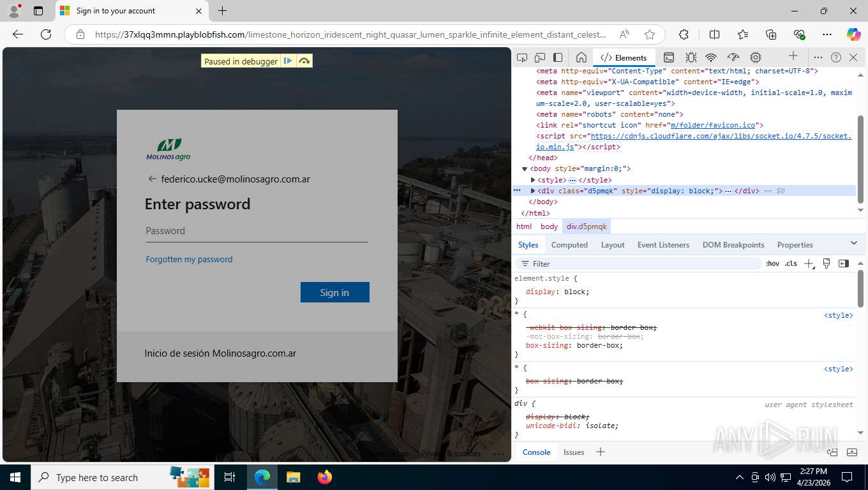The width and height of the screenshot is (868, 490).
Task: Expand the style node's ellipsis contents
Action: (572, 181)
